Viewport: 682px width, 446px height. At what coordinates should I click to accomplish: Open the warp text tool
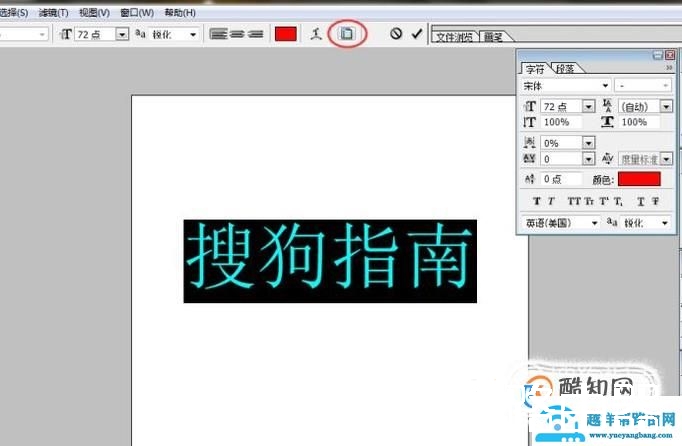coord(316,34)
